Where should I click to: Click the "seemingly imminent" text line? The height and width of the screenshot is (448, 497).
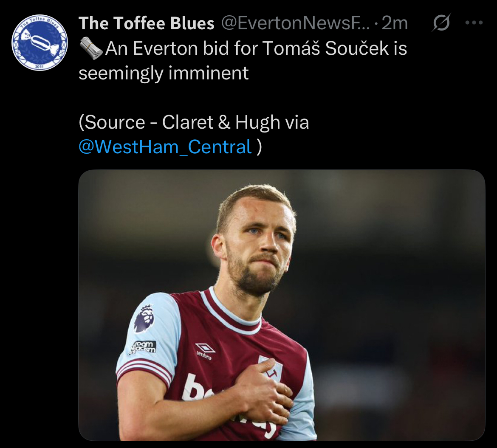pos(164,73)
